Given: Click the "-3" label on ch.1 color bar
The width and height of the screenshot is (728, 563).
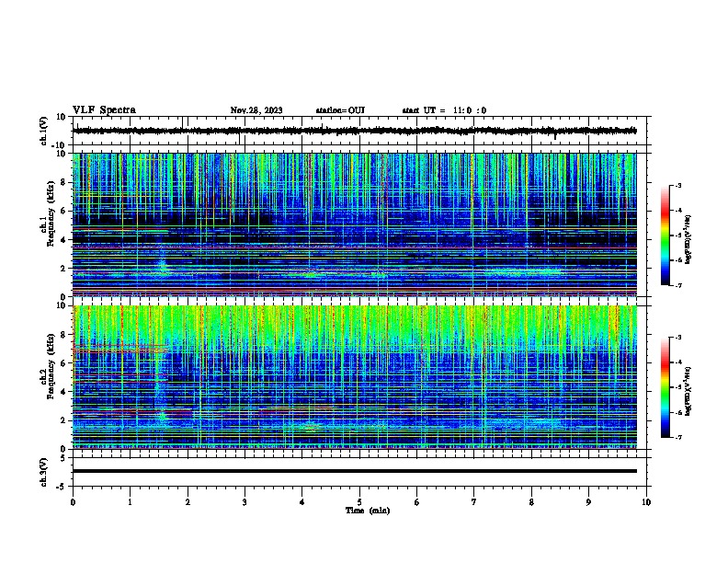Looking at the screenshot, I should pos(677,186).
